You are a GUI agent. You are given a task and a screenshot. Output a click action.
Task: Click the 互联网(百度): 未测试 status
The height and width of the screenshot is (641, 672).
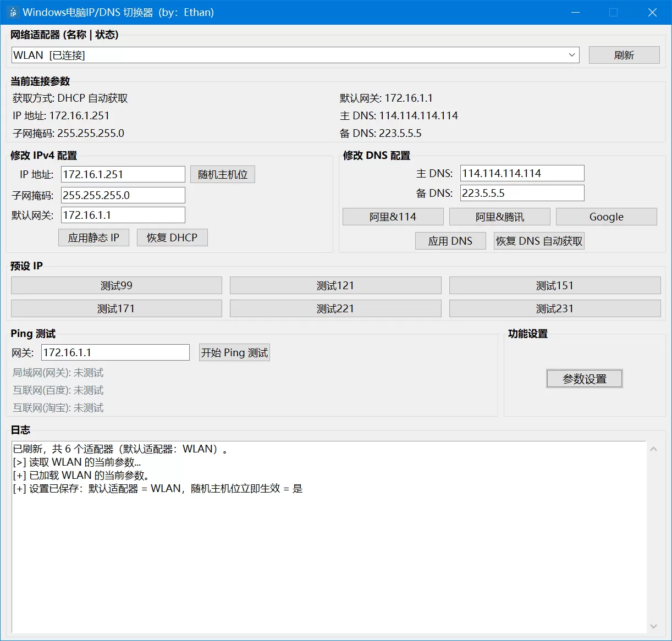point(58,390)
